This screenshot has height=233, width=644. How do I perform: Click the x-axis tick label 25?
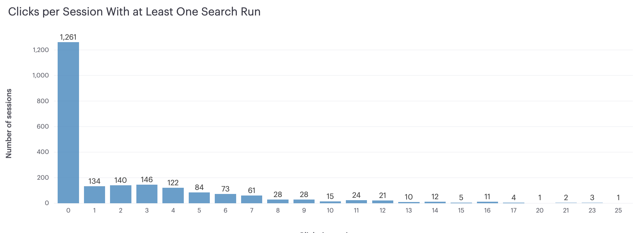[x=618, y=210]
